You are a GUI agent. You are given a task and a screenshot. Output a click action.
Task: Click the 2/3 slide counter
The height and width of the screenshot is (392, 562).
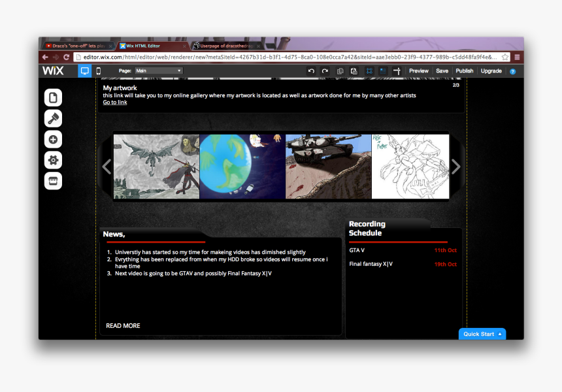[x=456, y=86]
